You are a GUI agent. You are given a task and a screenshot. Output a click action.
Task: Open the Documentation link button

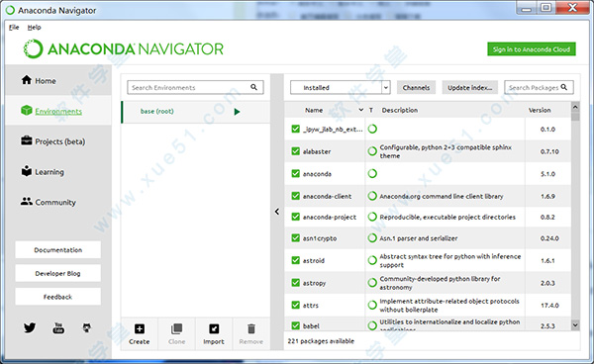point(58,249)
